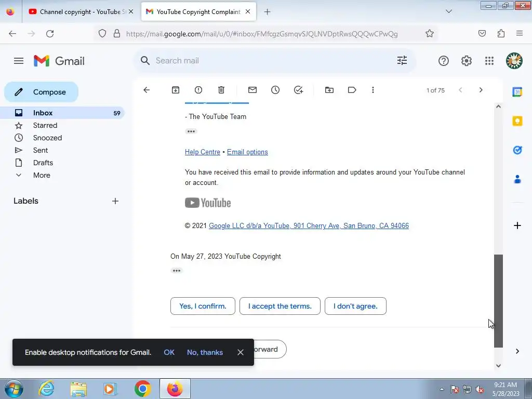Compose a new email

(x=42, y=92)
